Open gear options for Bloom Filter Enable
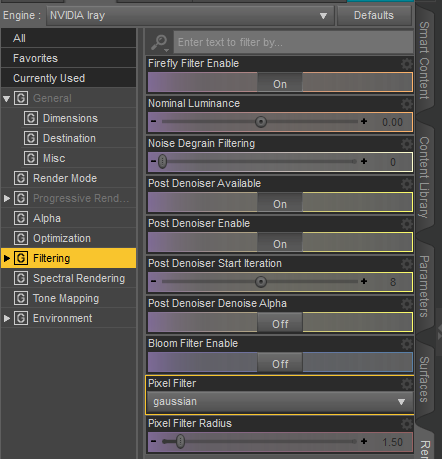This screenshot has height=459, width=442. (x=406, y=344)
